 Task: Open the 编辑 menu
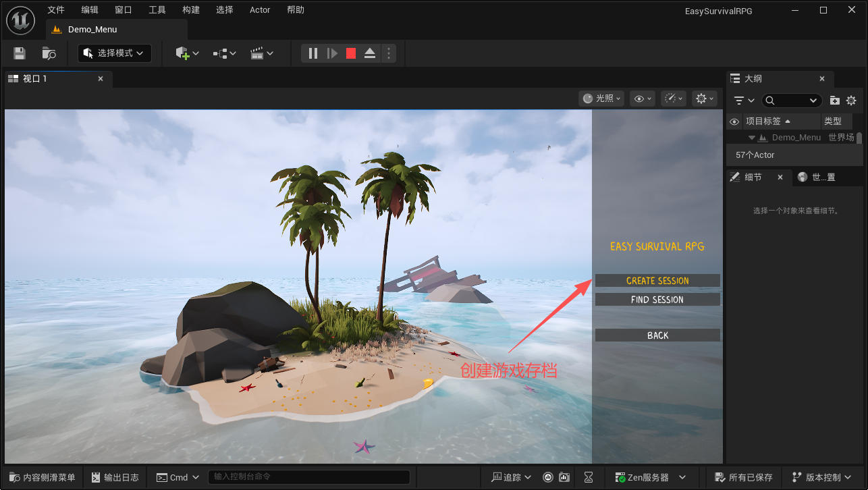90,10
